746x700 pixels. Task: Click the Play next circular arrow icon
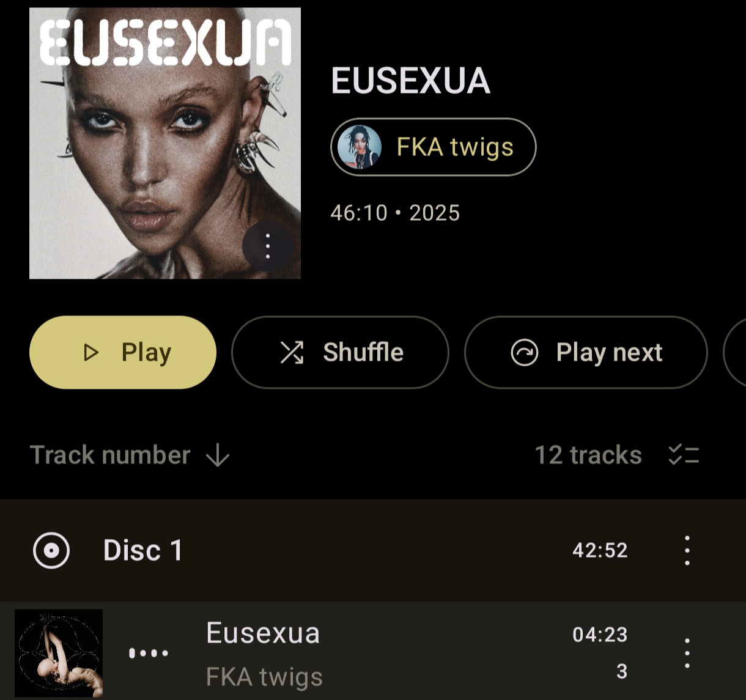(524, 352)
